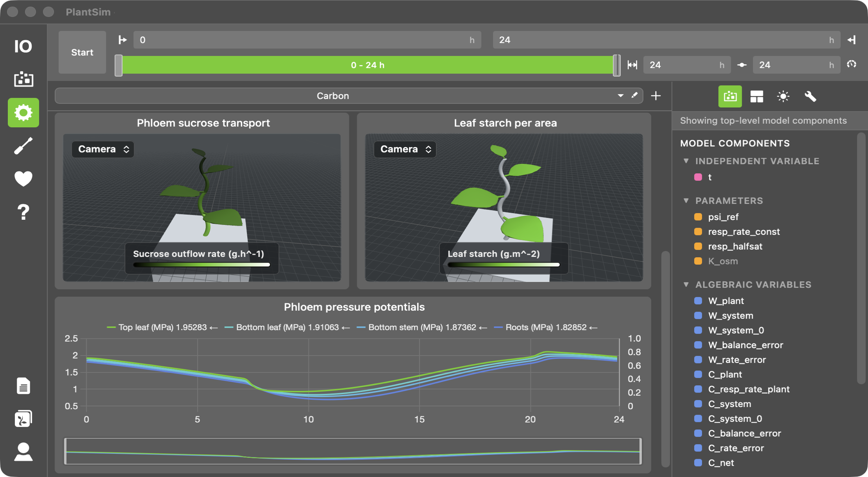Image resolution: width=868 pixels, height=477 pixels.
Task: Click the plant model library icon
Action: (23, 419)
